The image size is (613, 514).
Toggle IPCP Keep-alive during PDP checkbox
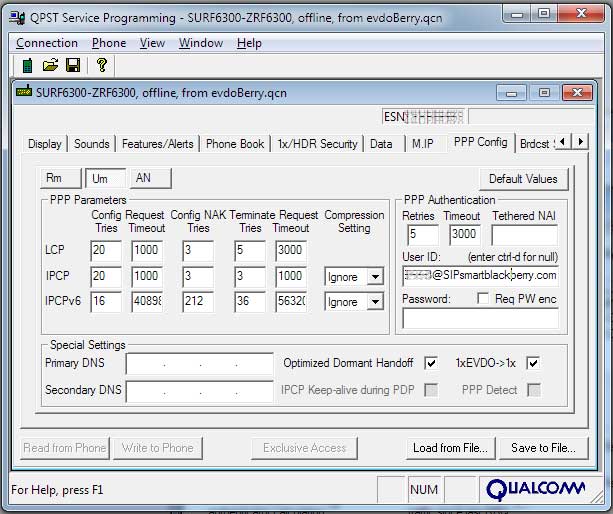pos(431,390)
